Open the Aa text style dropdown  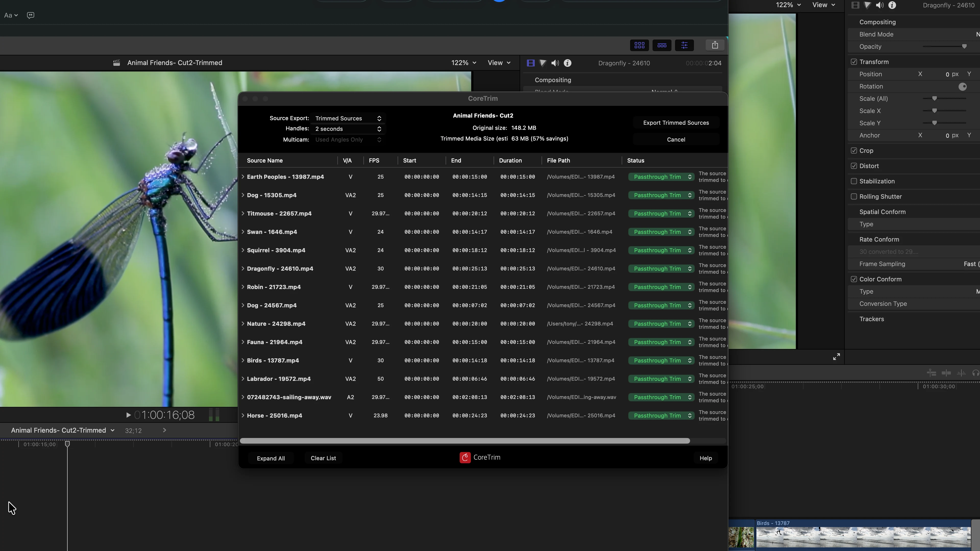11,15
